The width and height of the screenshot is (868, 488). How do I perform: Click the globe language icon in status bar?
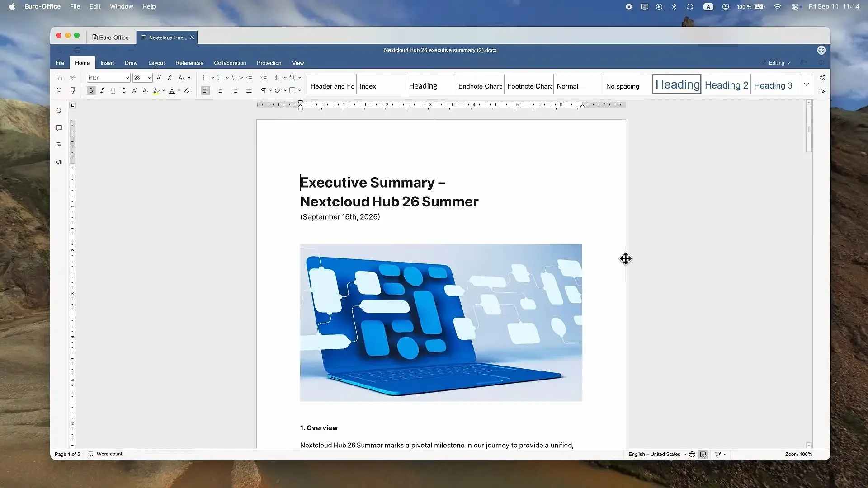pyautogui.click(x=692, y=454)
